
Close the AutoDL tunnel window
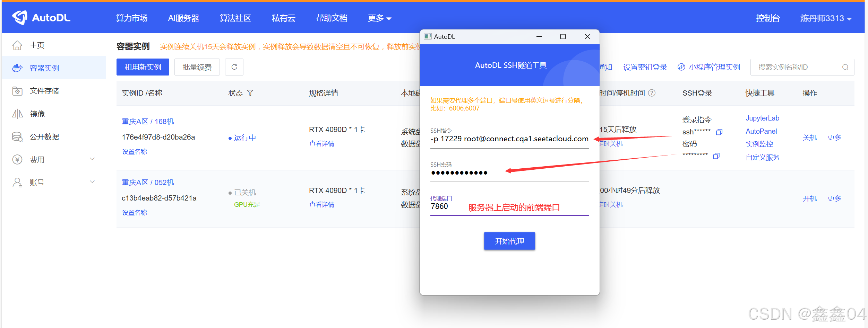pyautogui.click(x=587, y=37)
